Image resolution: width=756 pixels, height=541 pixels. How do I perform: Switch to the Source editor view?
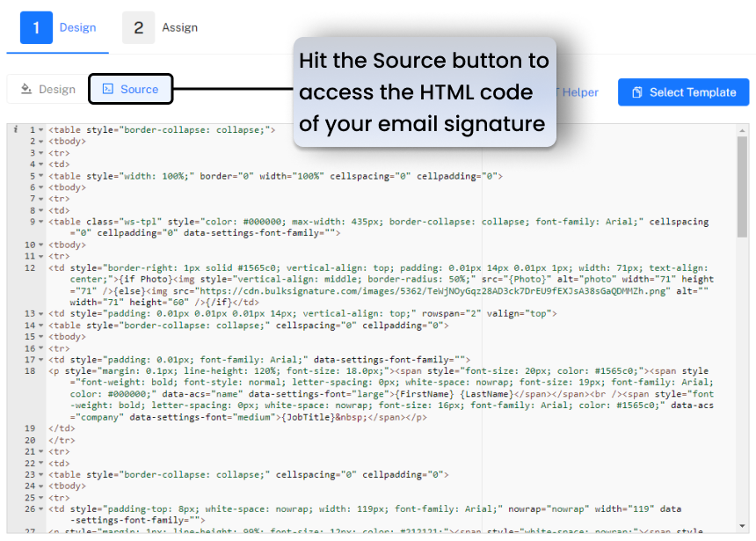[131, 89]
